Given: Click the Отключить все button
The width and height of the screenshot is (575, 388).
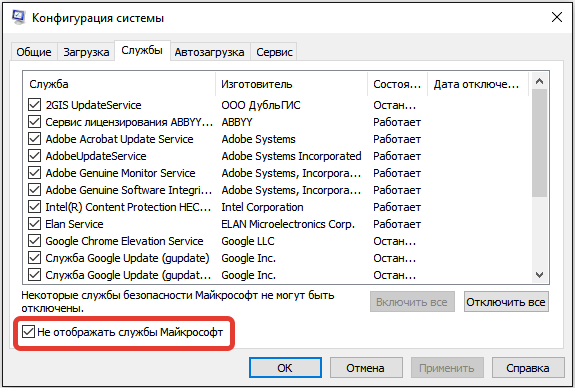Looking at the screenshot, I should [506, 302].
